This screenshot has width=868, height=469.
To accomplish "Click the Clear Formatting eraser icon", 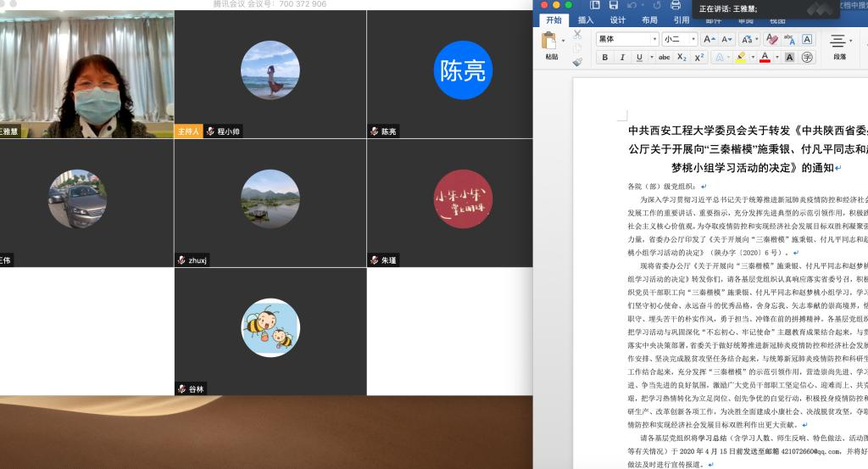I will (x=771, y=39).
